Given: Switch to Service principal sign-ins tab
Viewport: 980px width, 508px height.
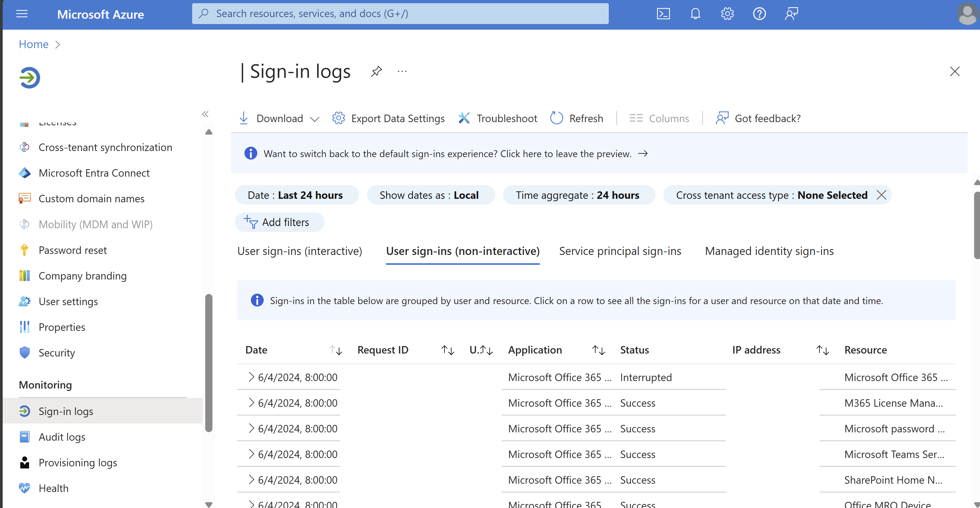Looking at the screenshot, I should point(620,251).
